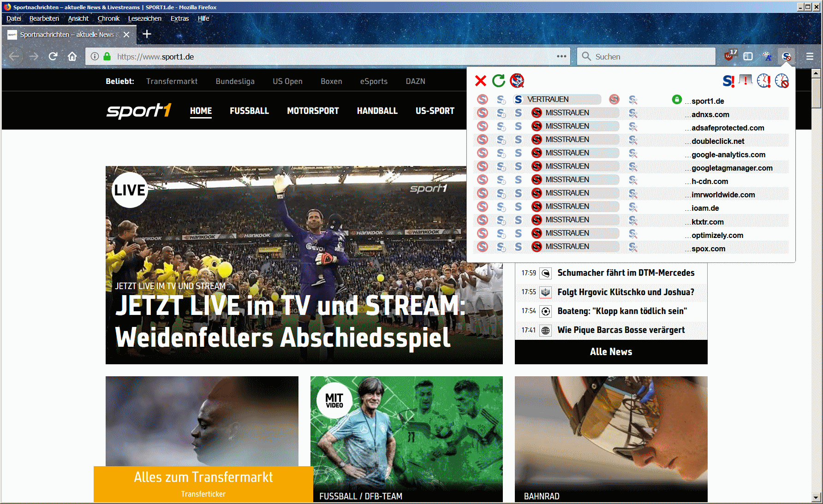
Task: Click the NoScript toolbar button
Action: coord(786,56)
